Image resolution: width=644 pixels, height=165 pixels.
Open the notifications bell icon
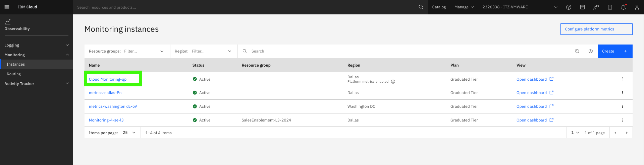coord(623,7)
